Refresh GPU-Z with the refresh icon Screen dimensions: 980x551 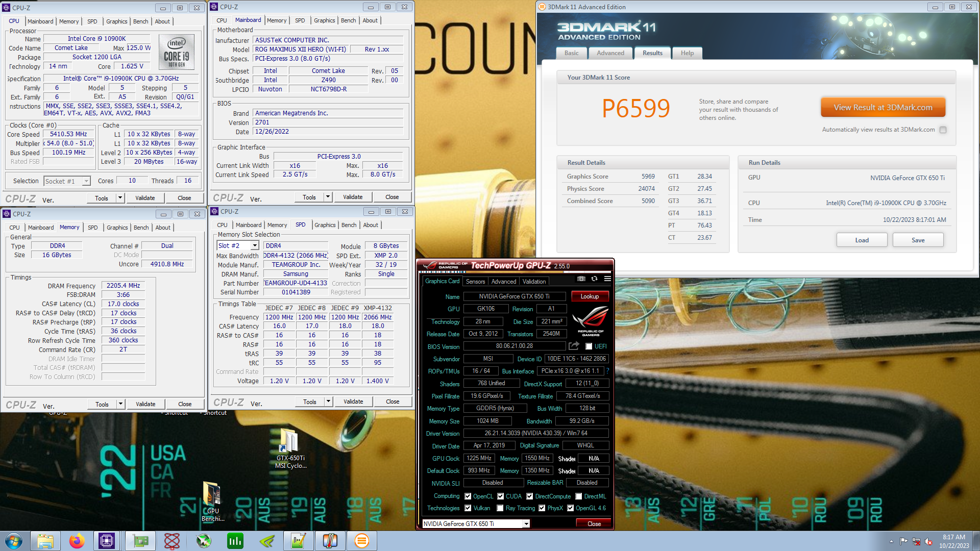coord(594,279)
